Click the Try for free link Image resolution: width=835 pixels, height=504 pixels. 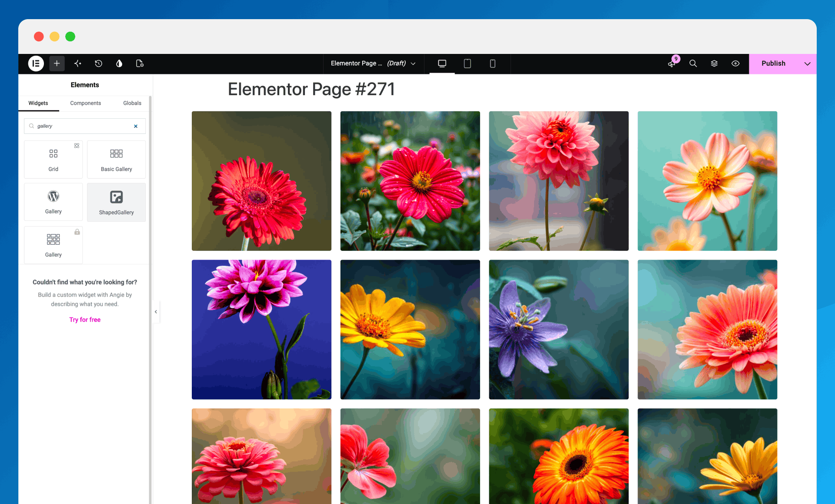(x=85, y=320)
